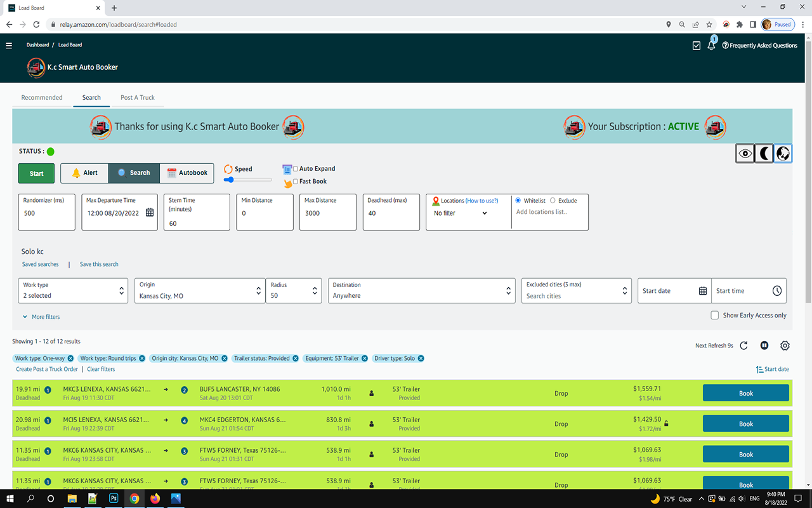Expand More filters
This screenshot has height=508, width=812.
click(41, 317)
